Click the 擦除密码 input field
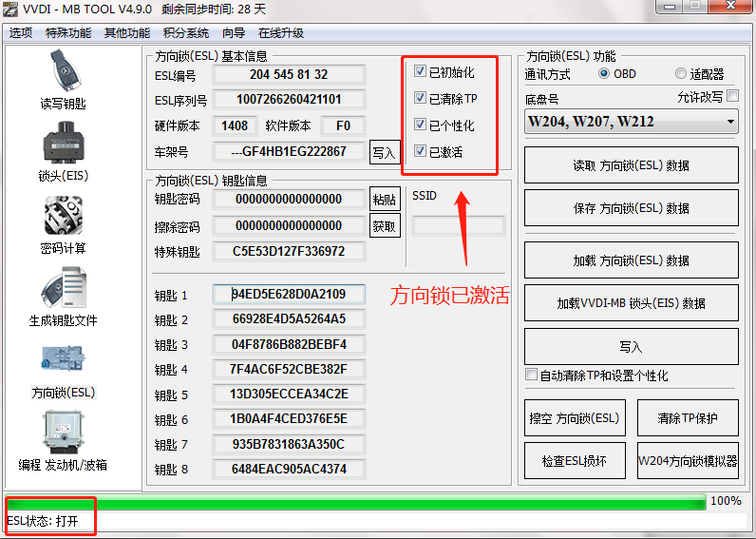Viewport: 756px width, 539px height. [x=289, y=225]
